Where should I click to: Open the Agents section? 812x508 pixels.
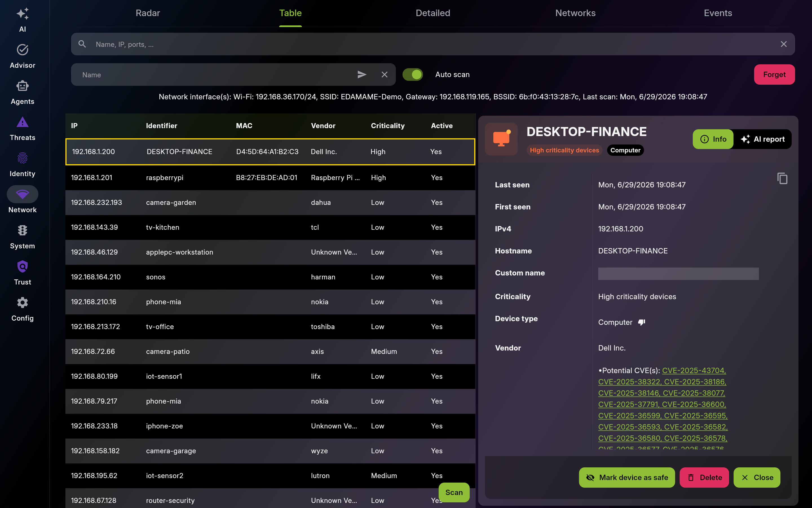(23, 92)
